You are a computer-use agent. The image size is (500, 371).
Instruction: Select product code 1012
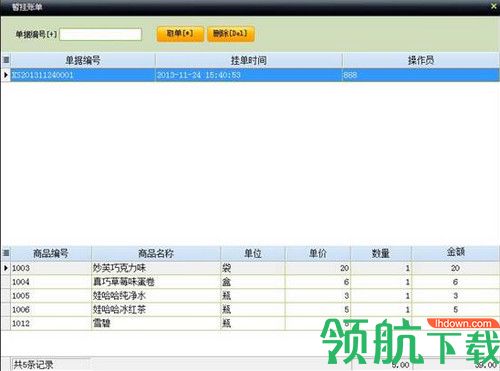click(x=51, y=323)
